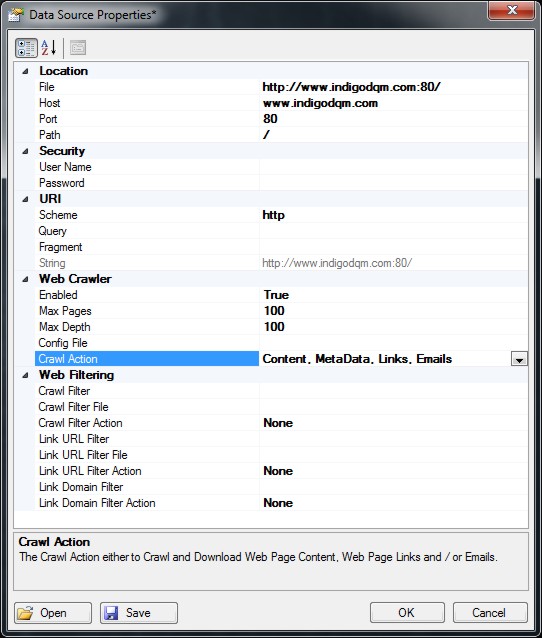542x638 pixels.
Task: Edit the Password value field
Action: pos(393,183)
